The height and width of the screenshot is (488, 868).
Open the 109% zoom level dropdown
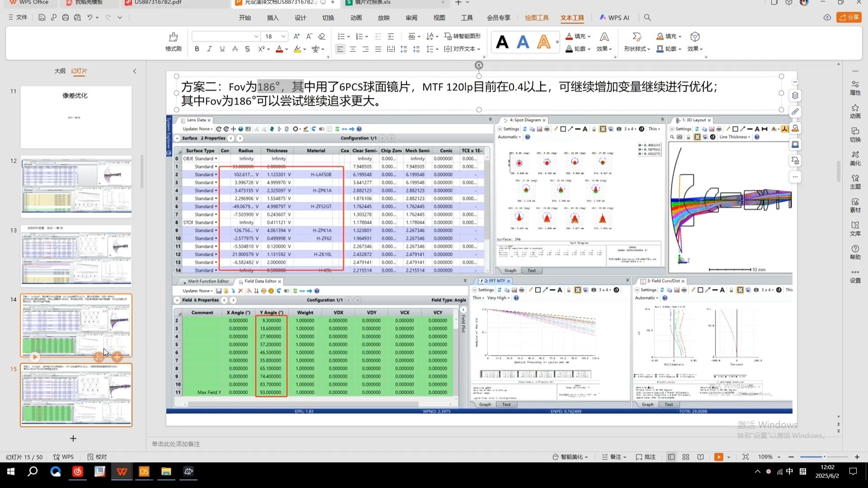(x=779, y=457)
